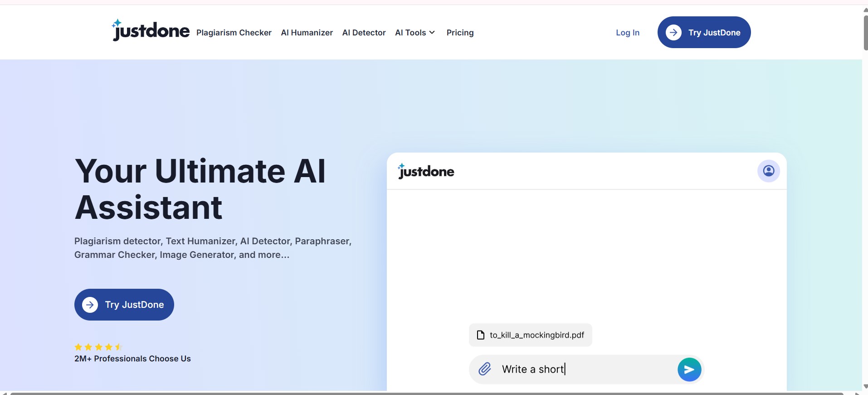Click the 'Your Ultimate AI Assistant' headline
This screenshot has width=868, height=395.
point(200,189)
